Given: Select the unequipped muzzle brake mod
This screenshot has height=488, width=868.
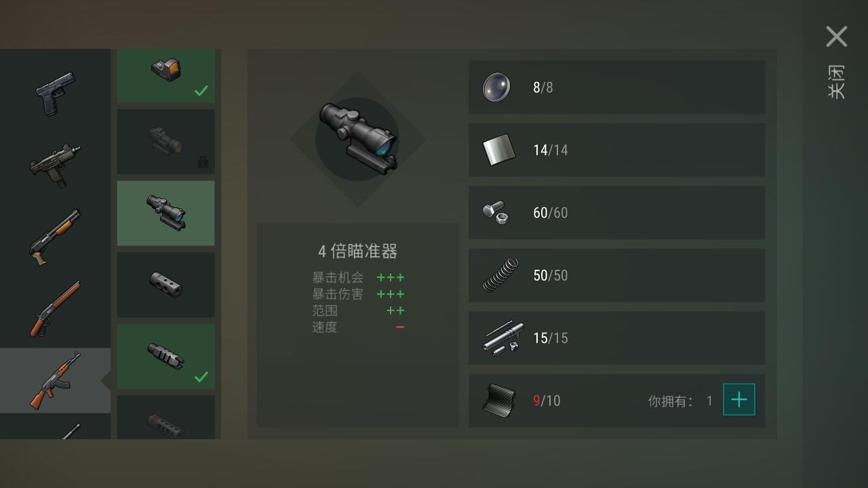Looking at the screenshot, I should (165, 285).
